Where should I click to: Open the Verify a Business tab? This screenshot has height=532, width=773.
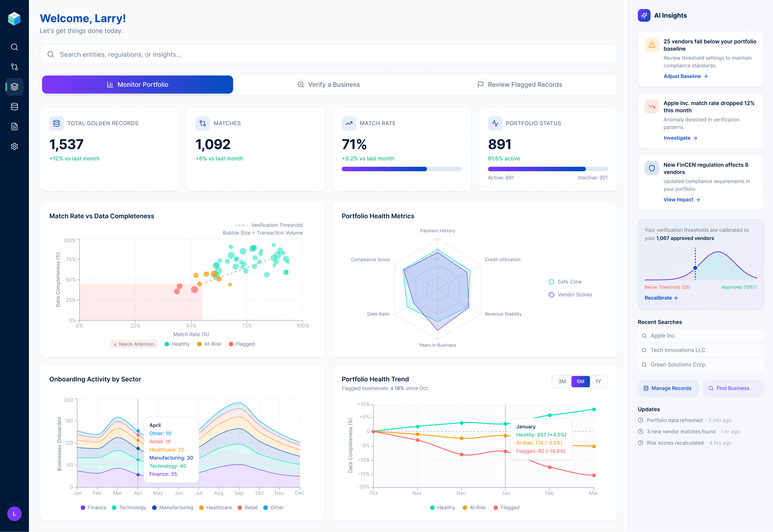328,85
